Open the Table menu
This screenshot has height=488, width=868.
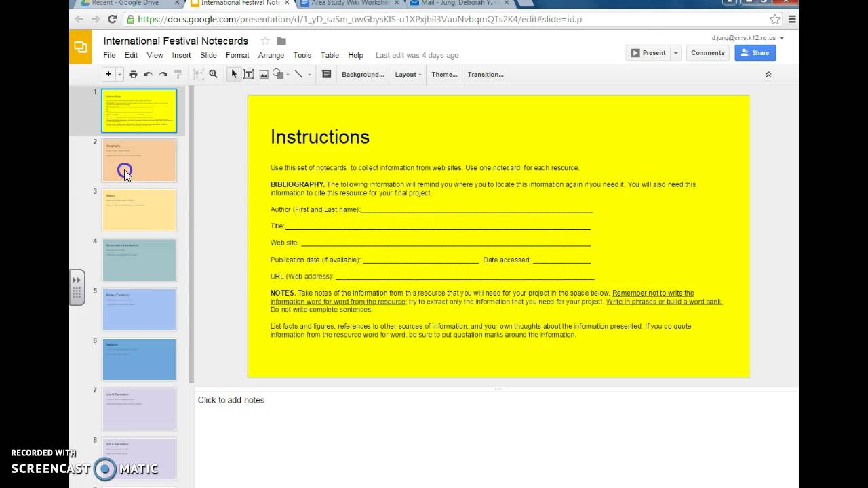(330, 55)
